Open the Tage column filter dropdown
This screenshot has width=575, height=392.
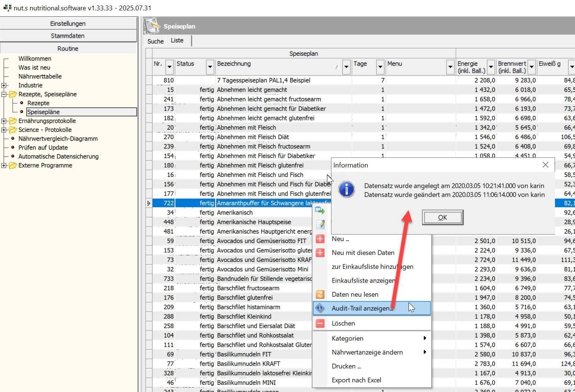[x=380, y=67]
